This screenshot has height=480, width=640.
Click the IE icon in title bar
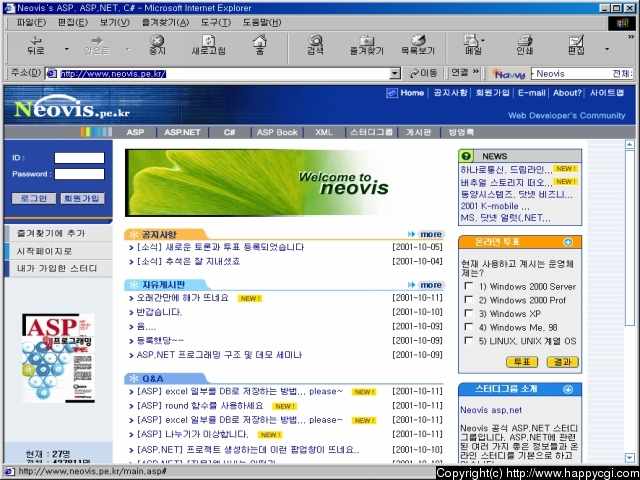(x=9, y=8)
